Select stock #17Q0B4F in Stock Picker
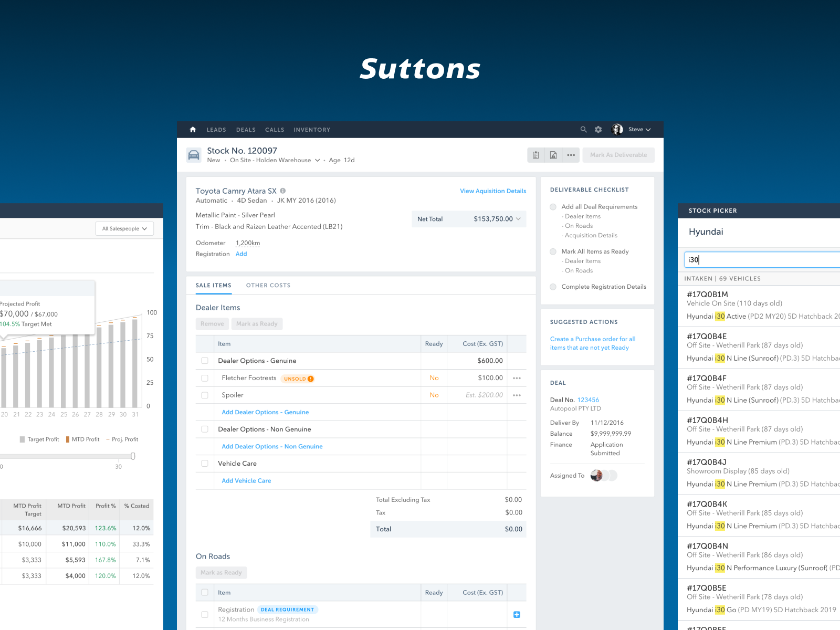Screen dimensions: 840x630 point(759,390)
